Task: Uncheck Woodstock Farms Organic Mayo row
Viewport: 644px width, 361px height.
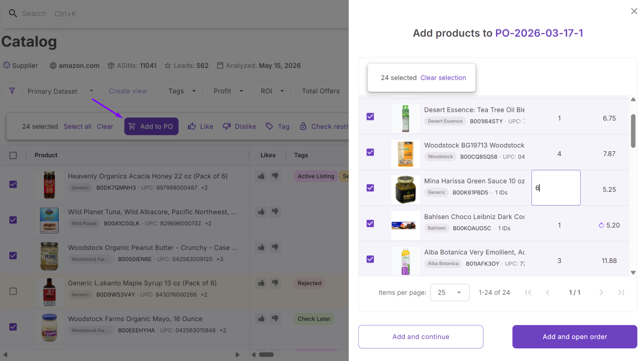Action: point(13,327)
